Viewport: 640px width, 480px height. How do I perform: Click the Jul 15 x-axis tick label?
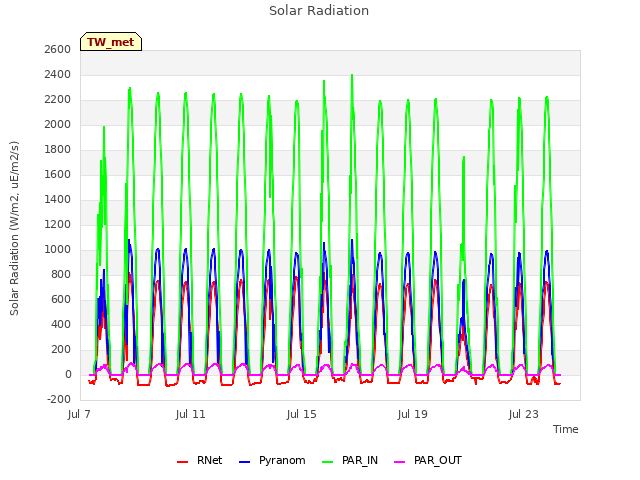[x=301, y=414]
